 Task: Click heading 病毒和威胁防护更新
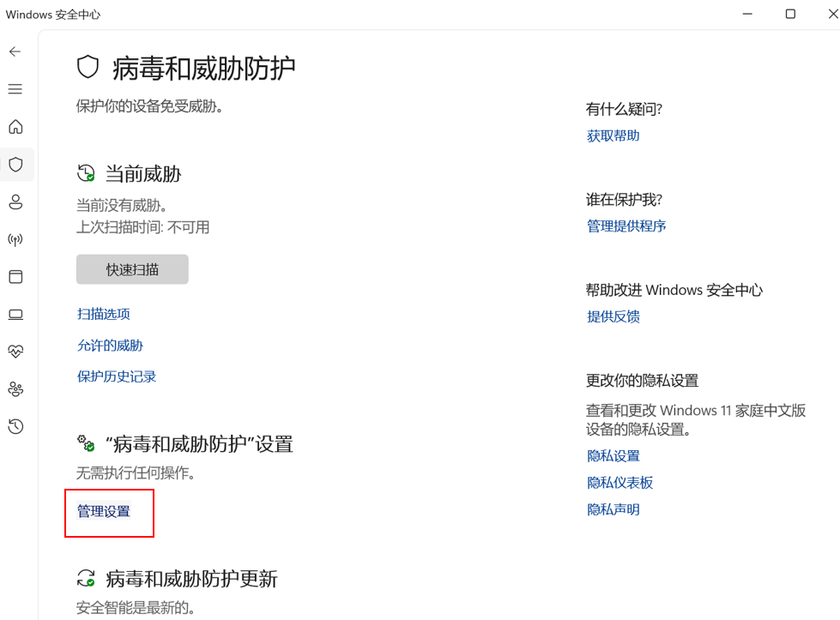[191, 579]
